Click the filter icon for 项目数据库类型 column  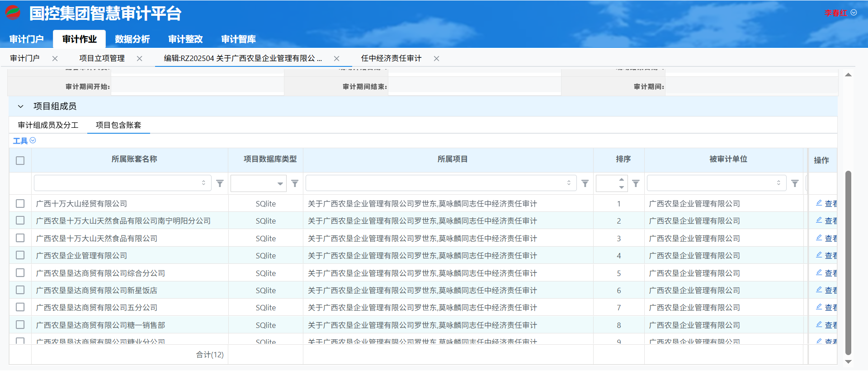pyautogui.click(x=295, y=183)
